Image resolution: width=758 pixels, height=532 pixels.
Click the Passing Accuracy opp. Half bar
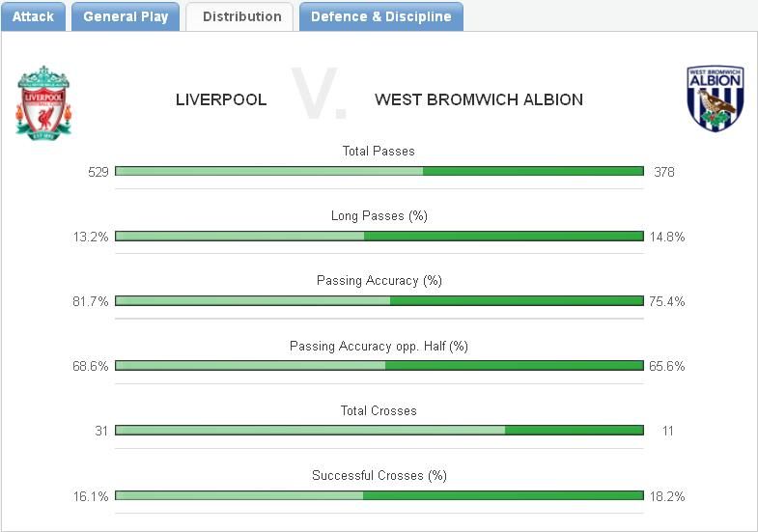(x=379, y=365)
